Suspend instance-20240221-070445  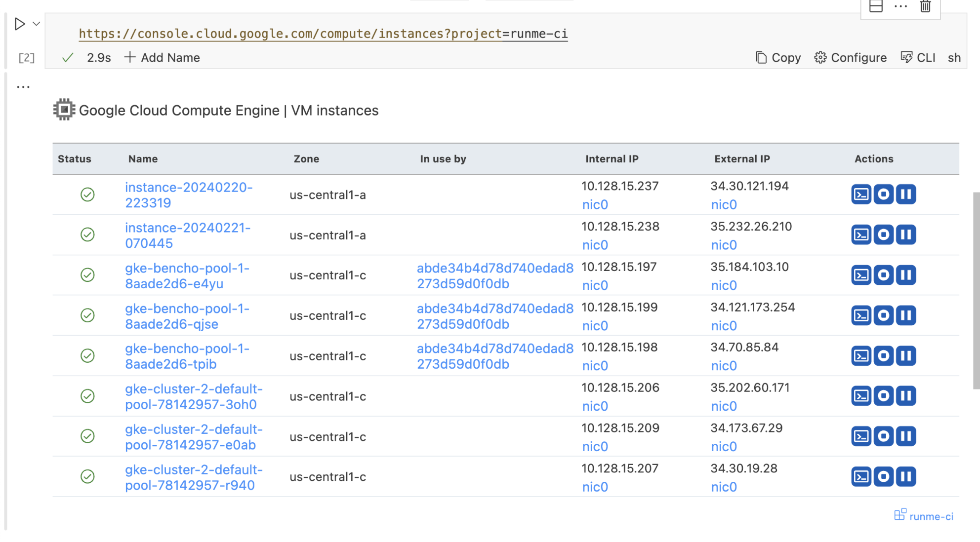pyautogui.click(x=906, y=235)
